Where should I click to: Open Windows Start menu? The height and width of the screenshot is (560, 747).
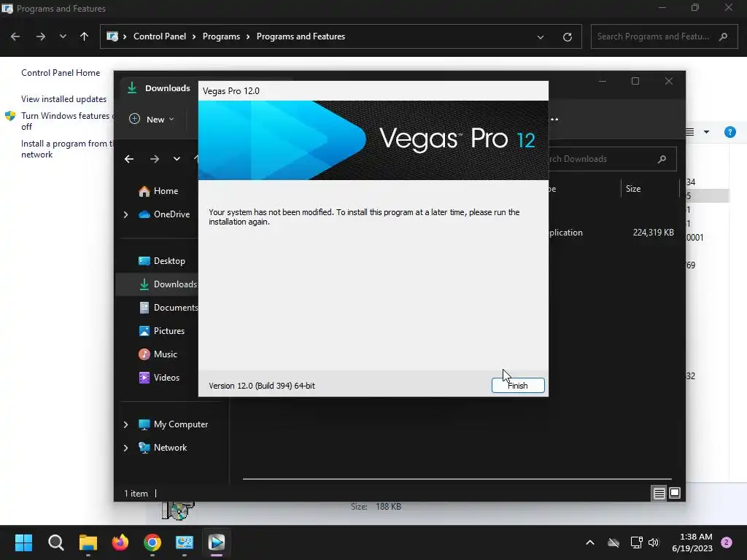coord(23,542)
